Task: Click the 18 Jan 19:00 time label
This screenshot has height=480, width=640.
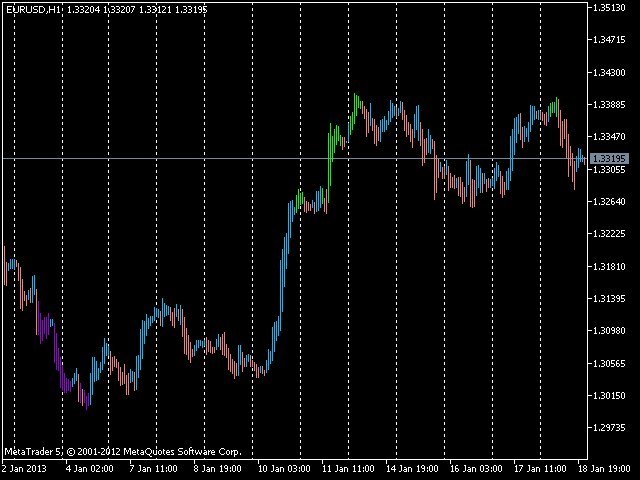Action: [x=604, y=469]
